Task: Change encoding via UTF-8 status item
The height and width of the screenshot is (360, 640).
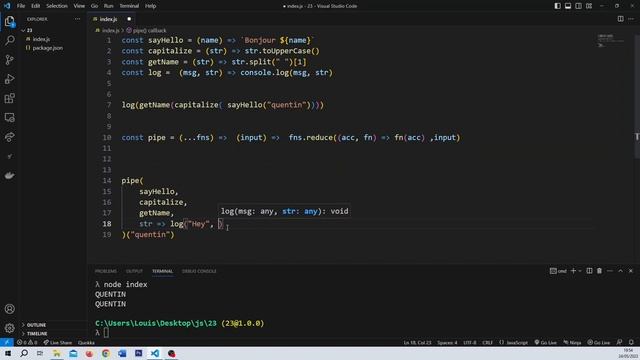Action: click(x=470, y=342)
